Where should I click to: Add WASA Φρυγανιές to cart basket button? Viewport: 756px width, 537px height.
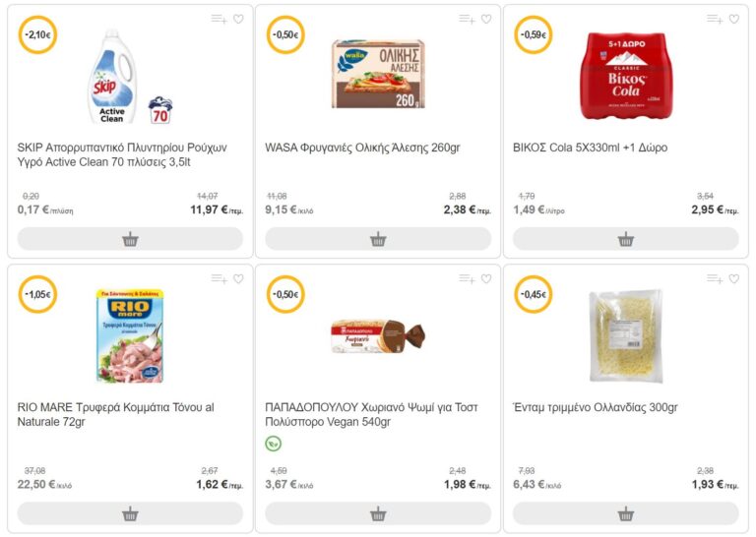point(378,239)
